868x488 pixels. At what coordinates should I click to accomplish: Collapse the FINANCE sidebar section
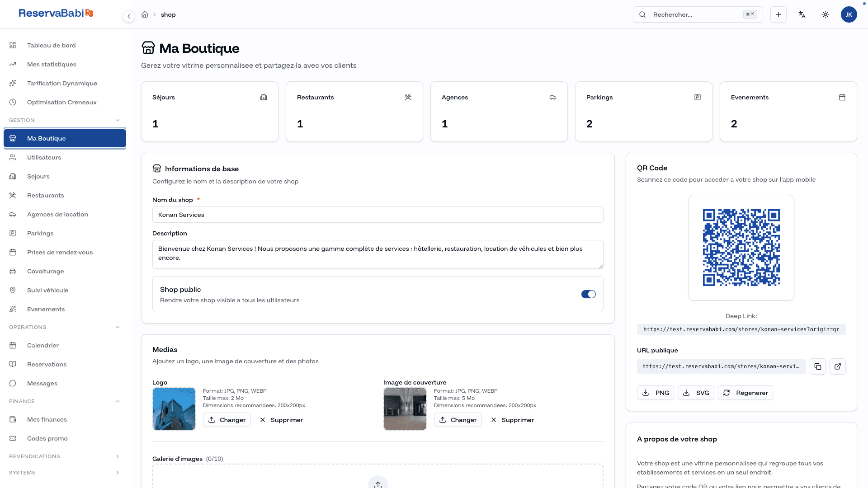point(118,401)
